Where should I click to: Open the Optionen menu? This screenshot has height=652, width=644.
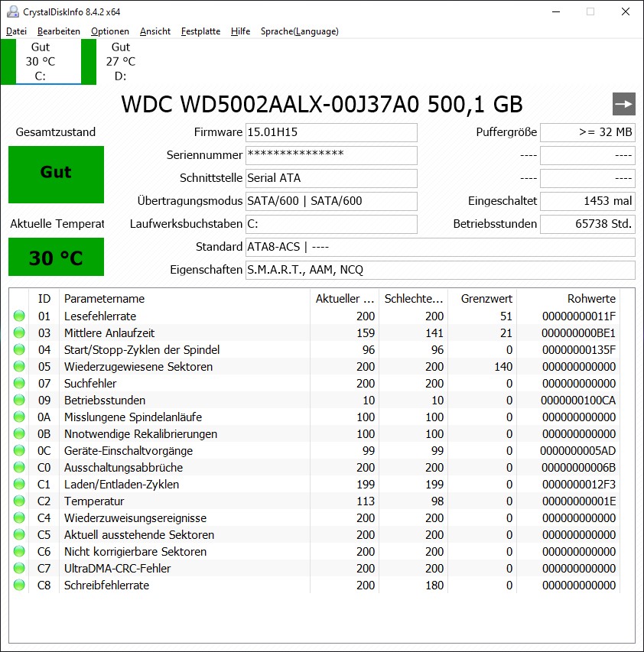(110, 31)
